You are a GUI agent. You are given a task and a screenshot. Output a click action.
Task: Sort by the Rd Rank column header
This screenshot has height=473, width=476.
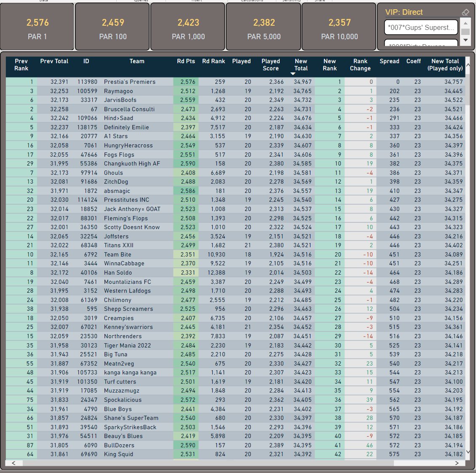[214, 61]
